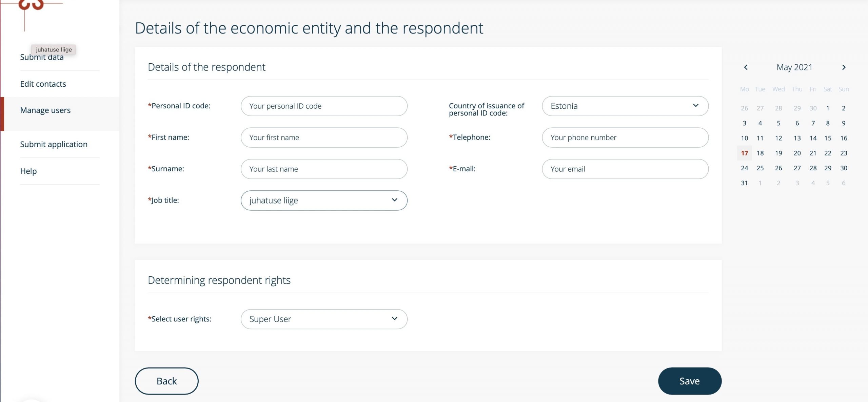Select May 17 in the calendar
868x402 pixels.
point(744,153)
